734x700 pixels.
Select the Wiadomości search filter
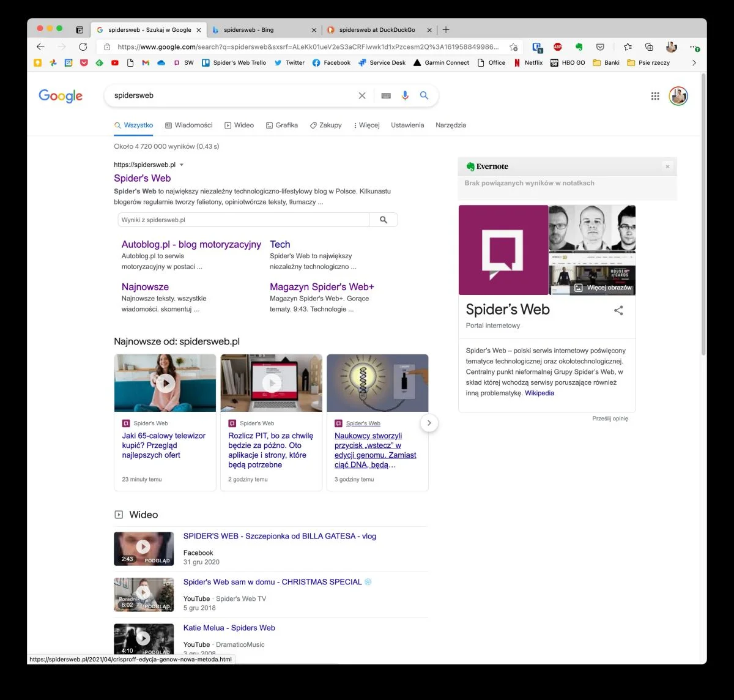pos(189,125)
